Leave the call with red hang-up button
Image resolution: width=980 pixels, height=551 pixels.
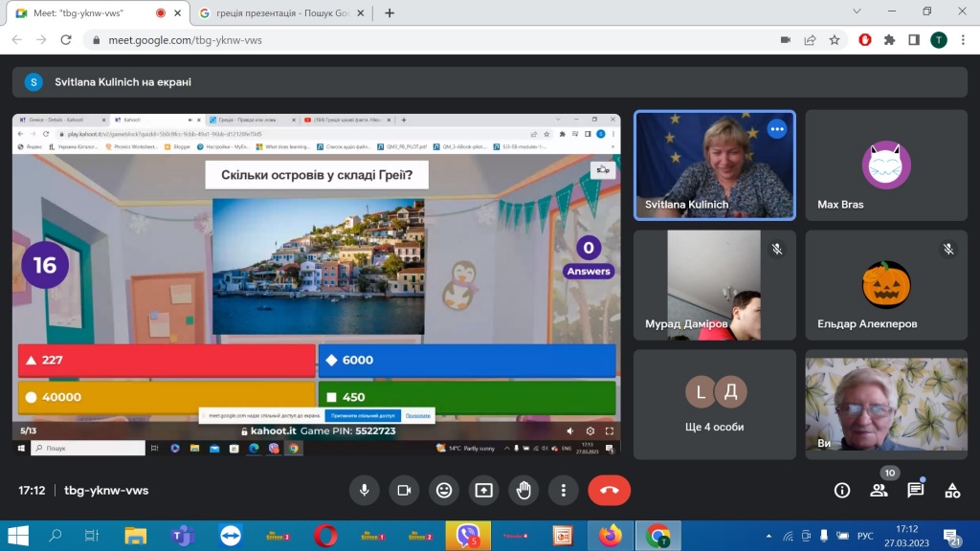pos(609,490)
